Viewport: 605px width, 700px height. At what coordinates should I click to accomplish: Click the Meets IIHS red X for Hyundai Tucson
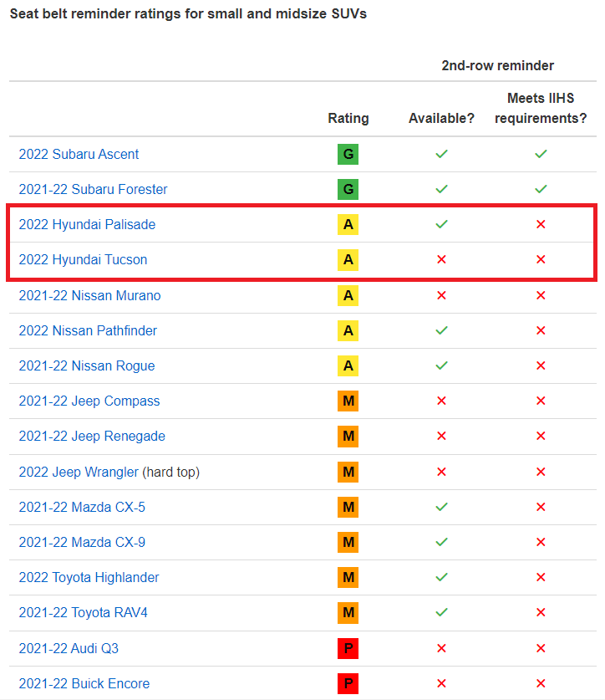coord(541,259)
